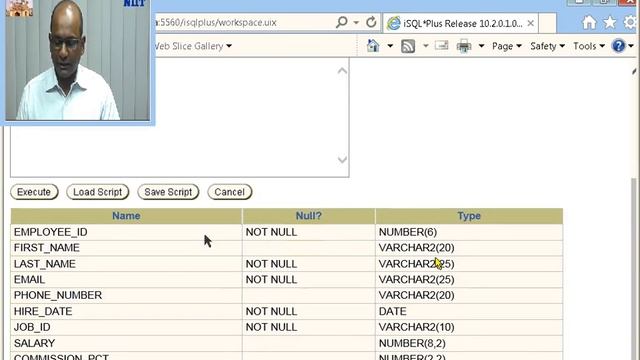Click the Name column header
Viewport: 640px width, 360px height.
point(126,216)
